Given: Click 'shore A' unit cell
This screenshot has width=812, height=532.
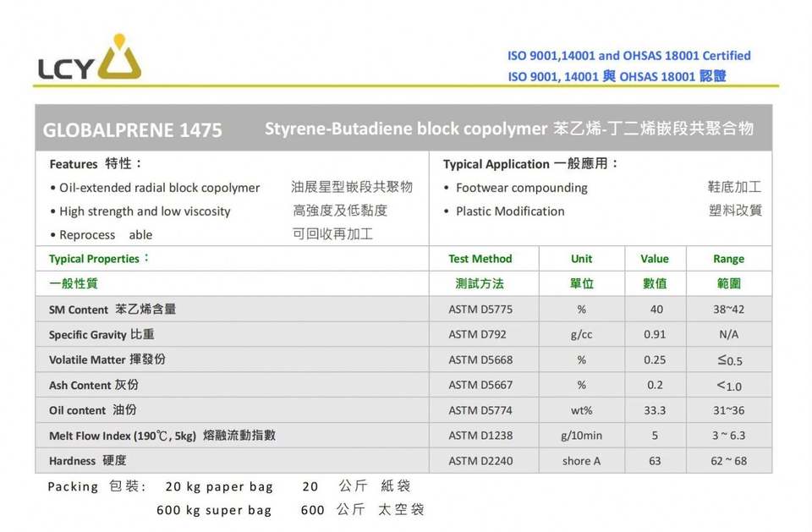Looking at the screenshot, I should pyautogui.click(x=582, y=461).
